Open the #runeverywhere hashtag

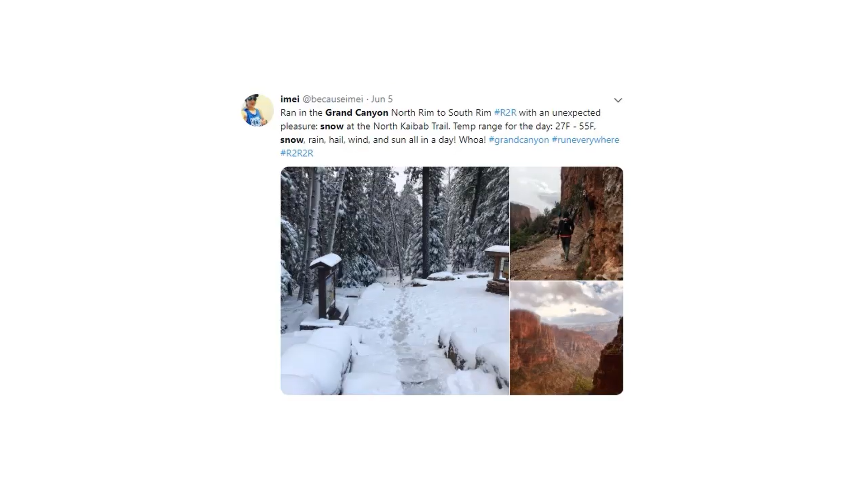585,140
